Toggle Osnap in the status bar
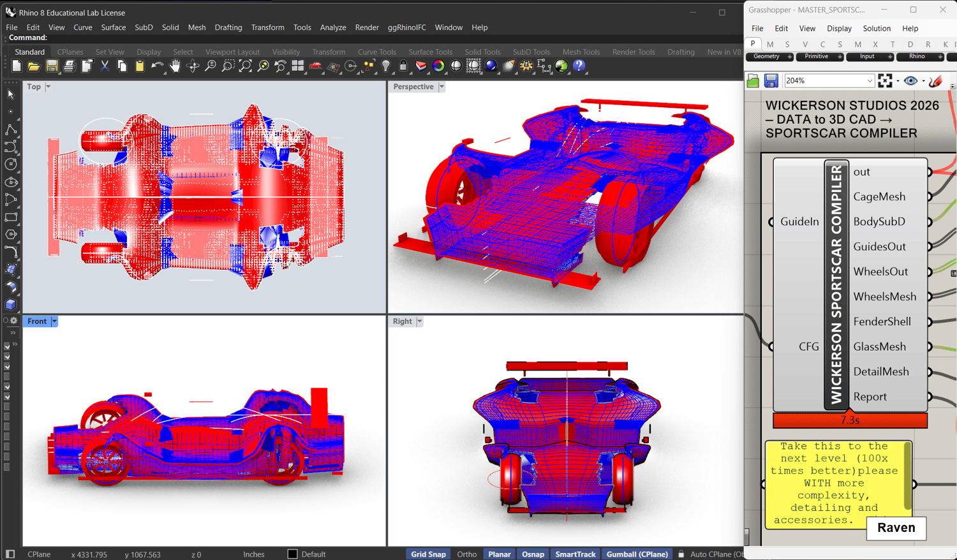Image resolution: width=957 pixels, height=560 pixels. click(533, 554)
